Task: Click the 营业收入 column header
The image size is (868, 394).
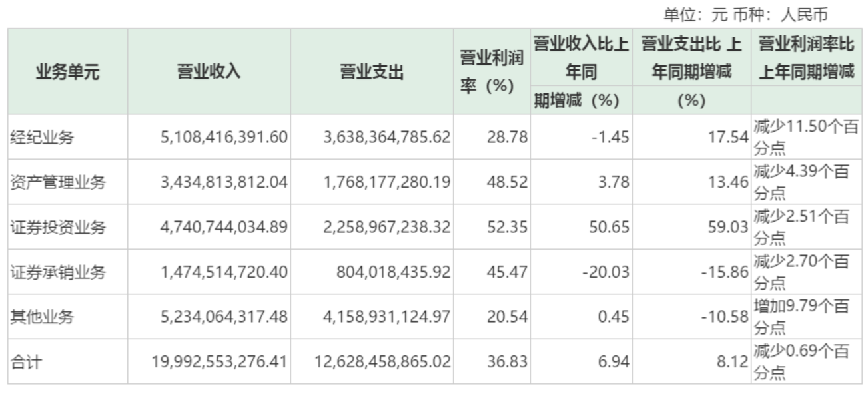Action: click(x=209, y=72)
